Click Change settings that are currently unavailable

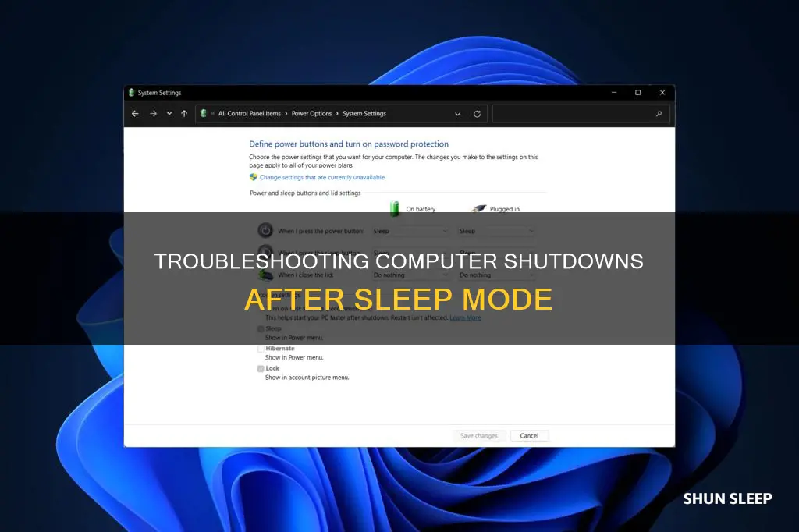322,177
